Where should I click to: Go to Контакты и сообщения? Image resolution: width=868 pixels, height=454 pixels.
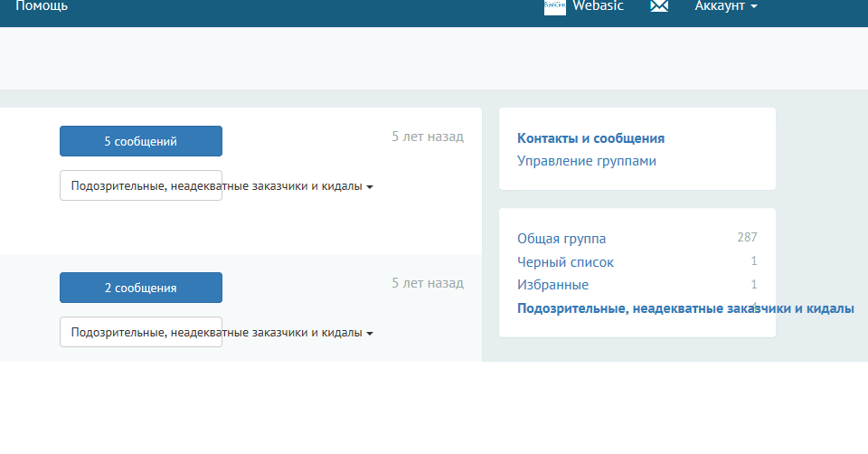tap(590, 138)
